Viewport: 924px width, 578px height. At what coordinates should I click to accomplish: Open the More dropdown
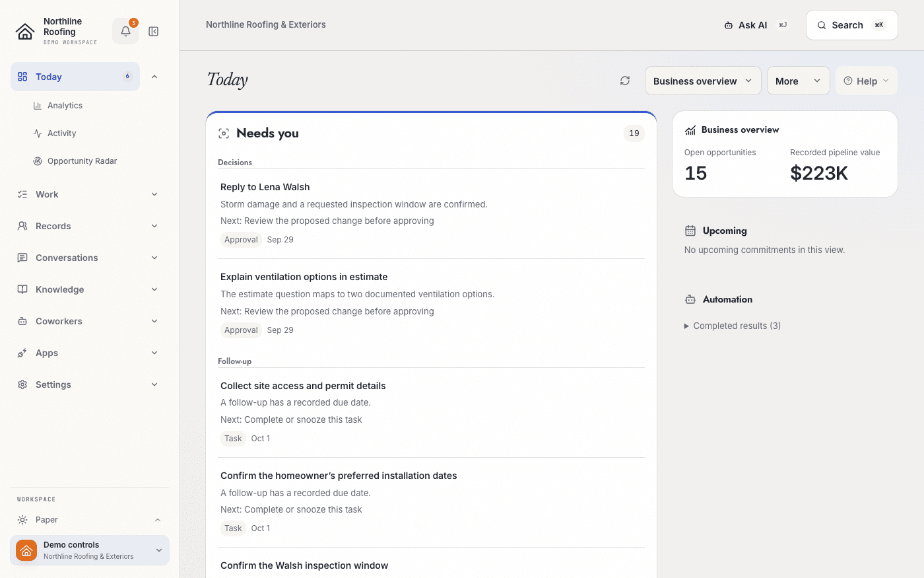(798, 81)
